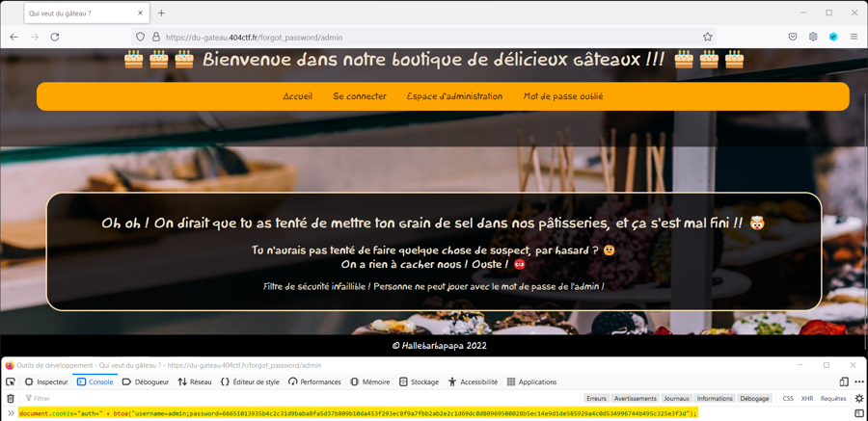Open console settings gear icon
The width and height of the screenshot is (868, 421).
click(x=858, y=398)
